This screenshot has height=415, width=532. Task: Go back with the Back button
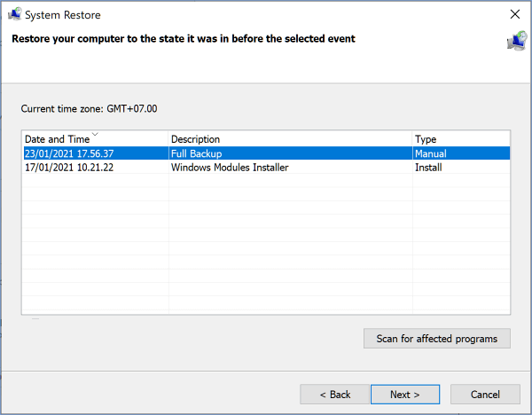(334, 395)
